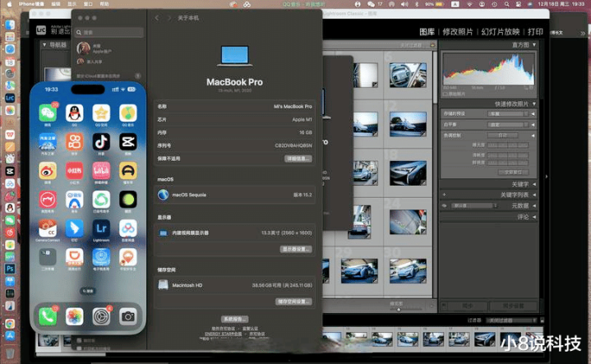Screen dimensions: 591x364
Task: Expand the Comments panel (评论)
Action: (534, 217)
